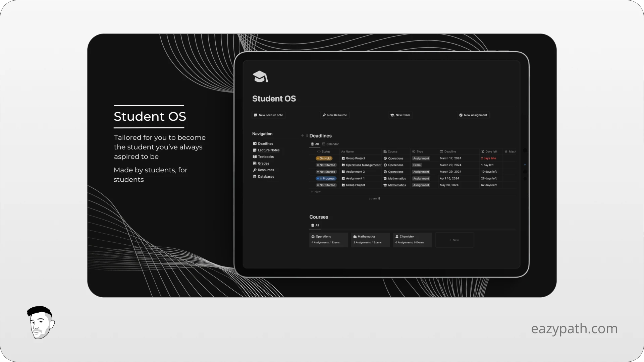Click the eazypath avatar face logo
Screen dimensions: 644x362
click(x=41, y=322)
